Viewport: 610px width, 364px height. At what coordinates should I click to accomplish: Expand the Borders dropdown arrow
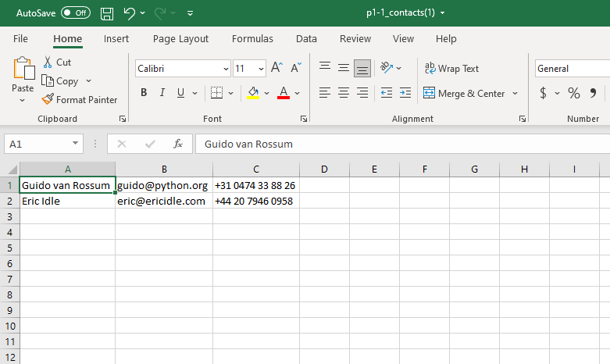click(230, 93)
